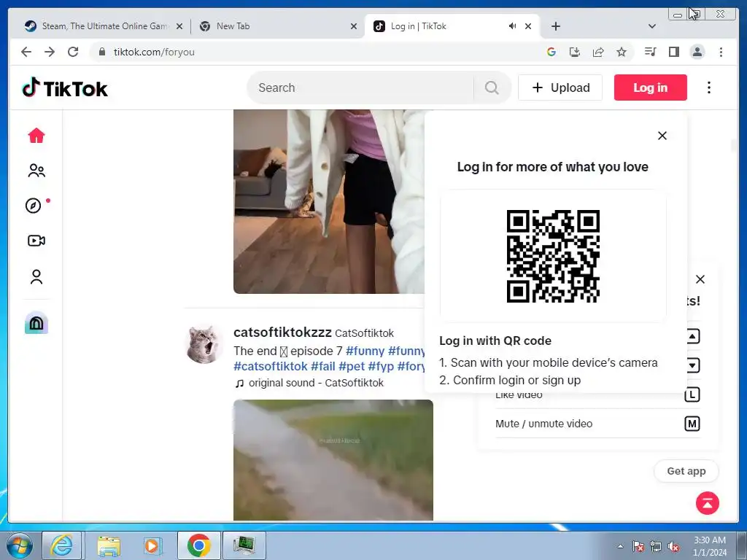Show hidden tray icons arrow
The image size is (747, 560).
(x=620, y=546)
